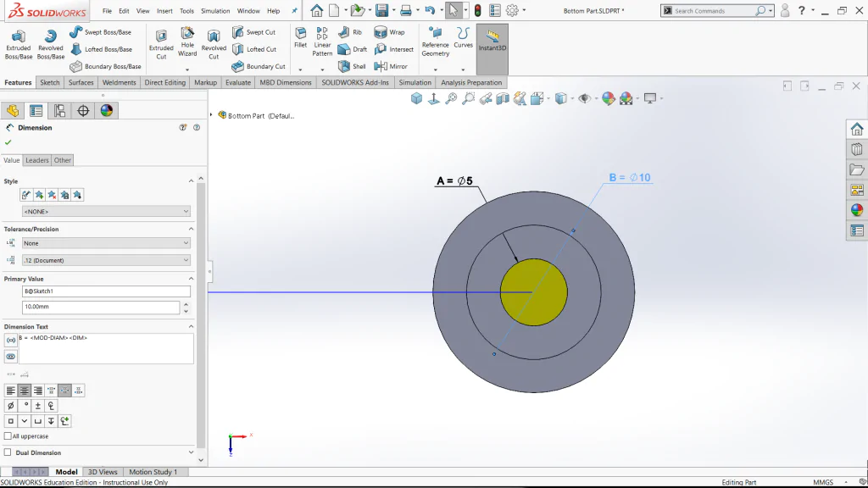Screen dimensions: 868x488
Task: Enable the Dual Dimension checkbox
Action: coord(8,452)
